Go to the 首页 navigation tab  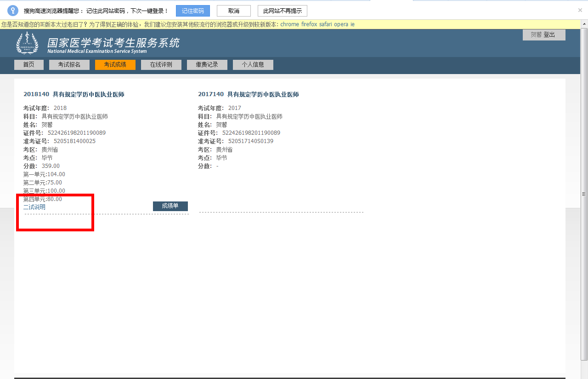[29, 65]
